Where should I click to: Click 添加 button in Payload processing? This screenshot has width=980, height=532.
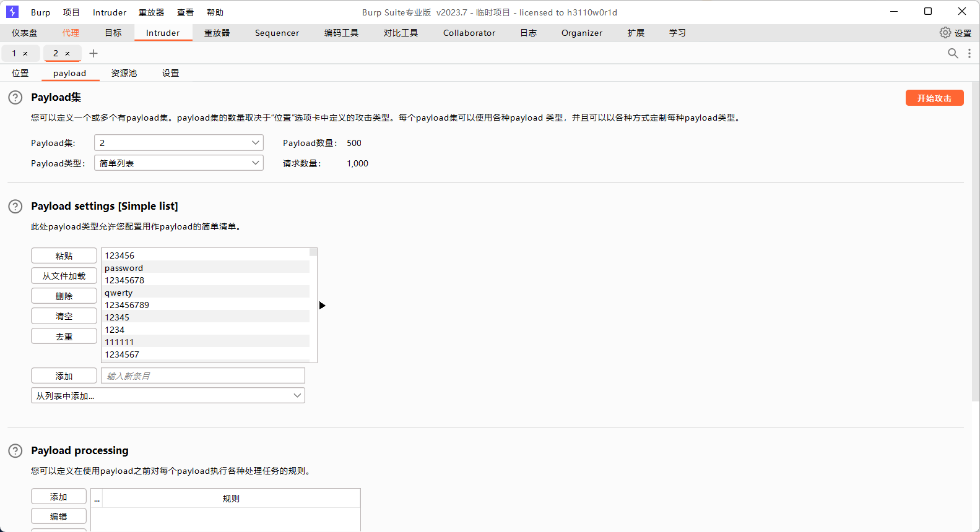tap(59, 496)
